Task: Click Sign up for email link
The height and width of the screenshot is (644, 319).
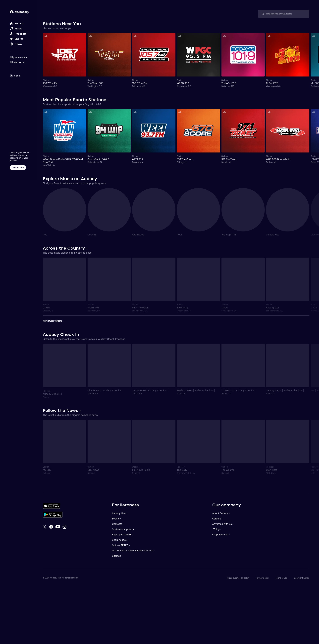Action: coord(122,534)
